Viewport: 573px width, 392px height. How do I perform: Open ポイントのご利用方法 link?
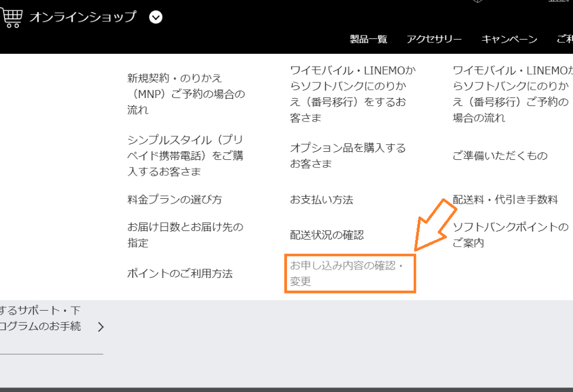[180, 273]
